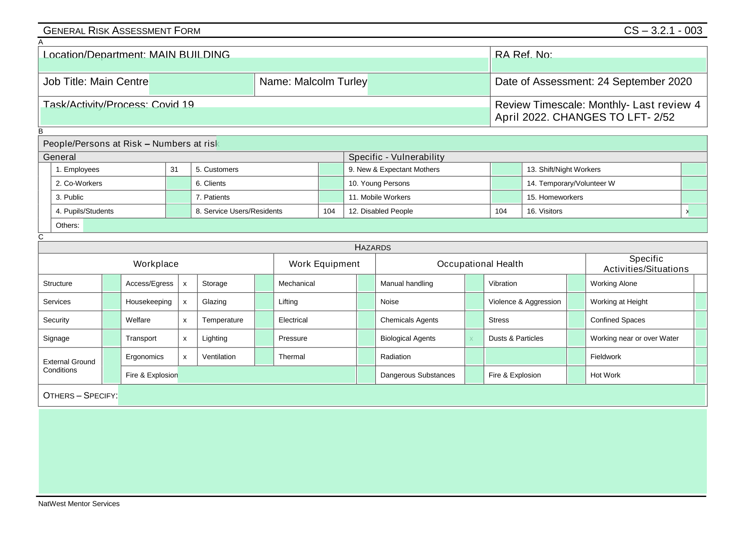756x534 pixels.
Task: Tick the Dusts & Particles box
Action: point(576,338)
